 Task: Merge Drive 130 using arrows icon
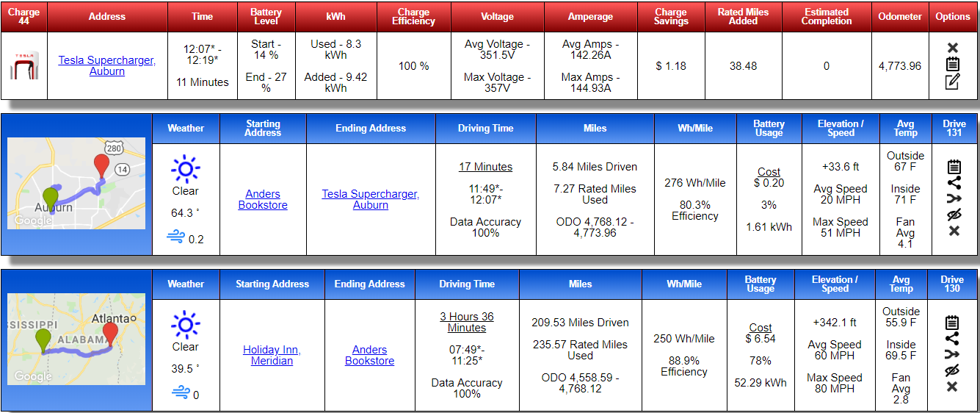(x=952, y=354)
